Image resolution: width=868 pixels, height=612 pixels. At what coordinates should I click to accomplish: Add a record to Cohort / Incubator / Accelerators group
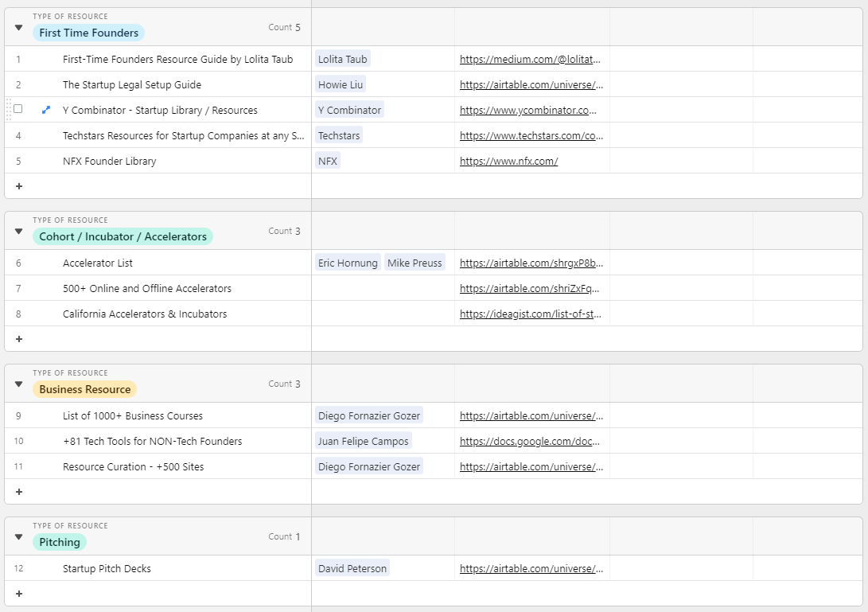click(18, 338)
